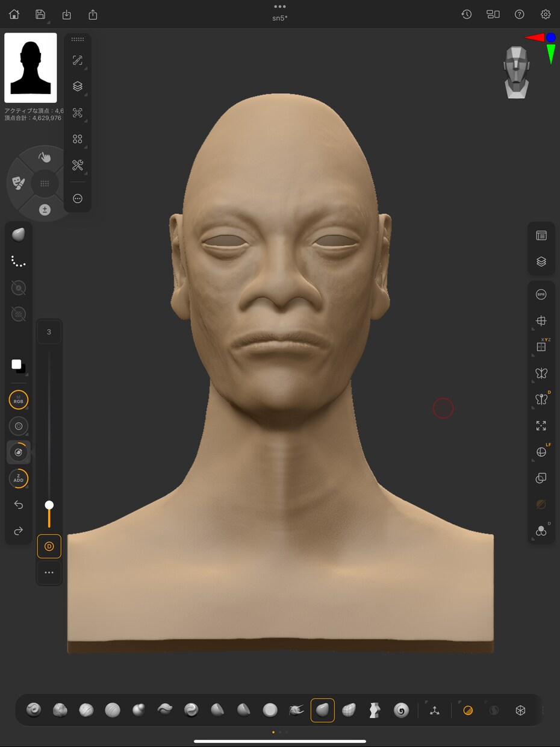Open the Layers panel on the right sidebar
Viewport: 560px width, 747px height.
[541, 261]
